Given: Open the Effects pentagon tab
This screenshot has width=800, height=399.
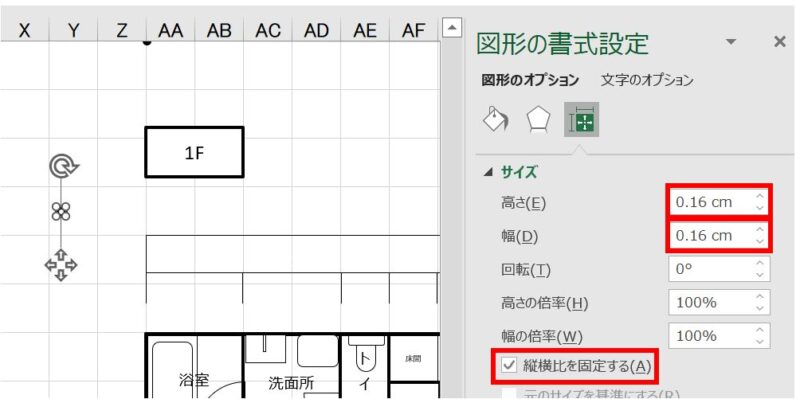Looking at the screenshot, I should pos(538,120).
